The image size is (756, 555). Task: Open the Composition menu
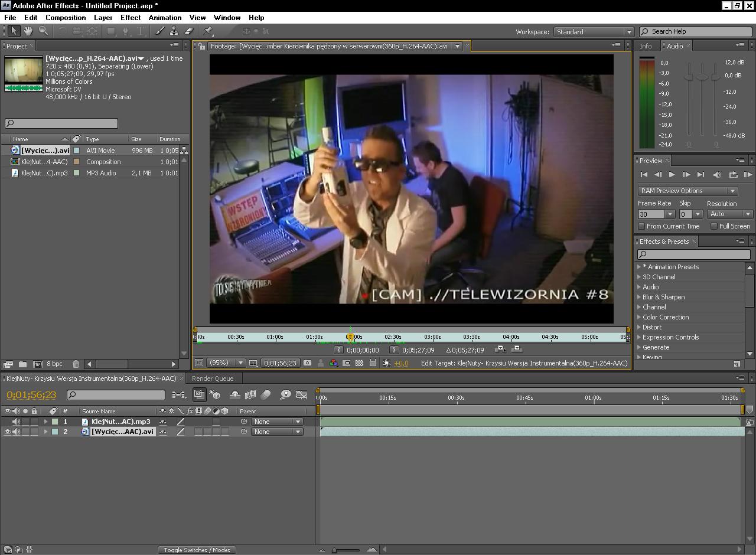(x=66, y=18)
